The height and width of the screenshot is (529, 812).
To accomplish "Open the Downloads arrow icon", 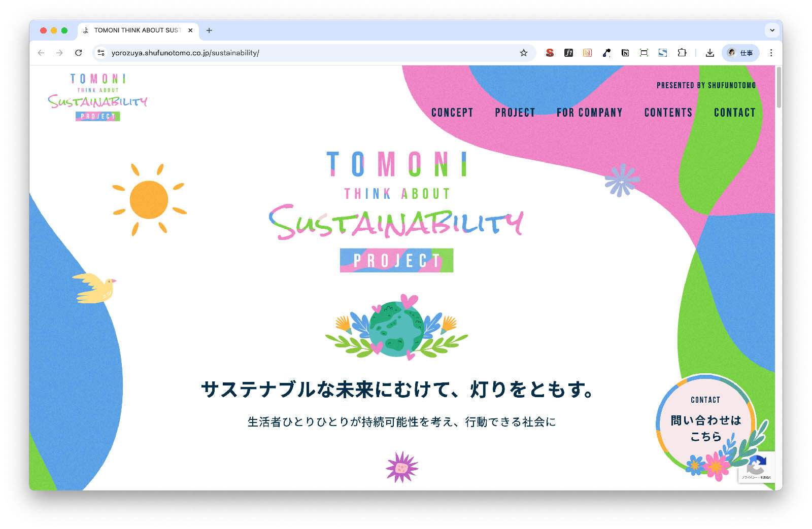I will (710, 53).
